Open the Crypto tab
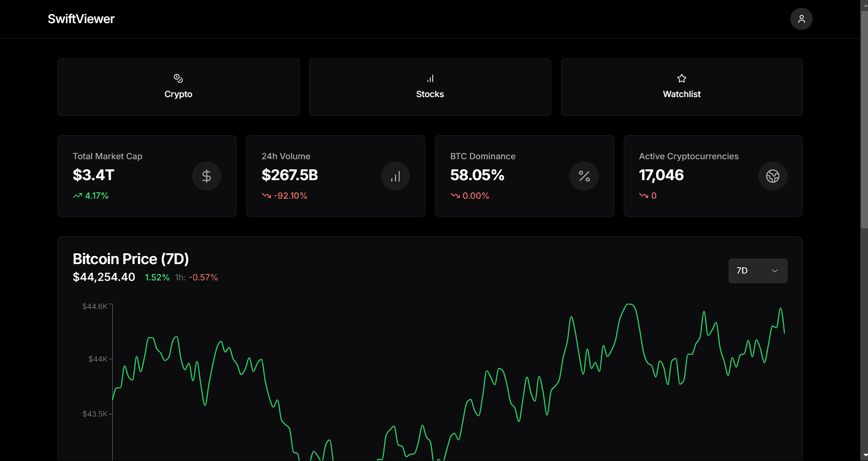 pos(178,87)
